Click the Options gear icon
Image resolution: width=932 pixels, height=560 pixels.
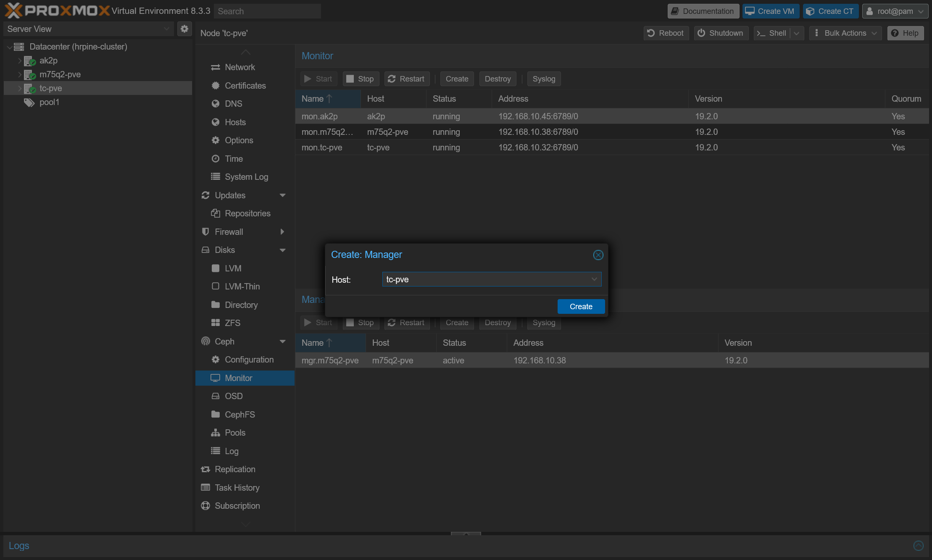tap(216, 140)
